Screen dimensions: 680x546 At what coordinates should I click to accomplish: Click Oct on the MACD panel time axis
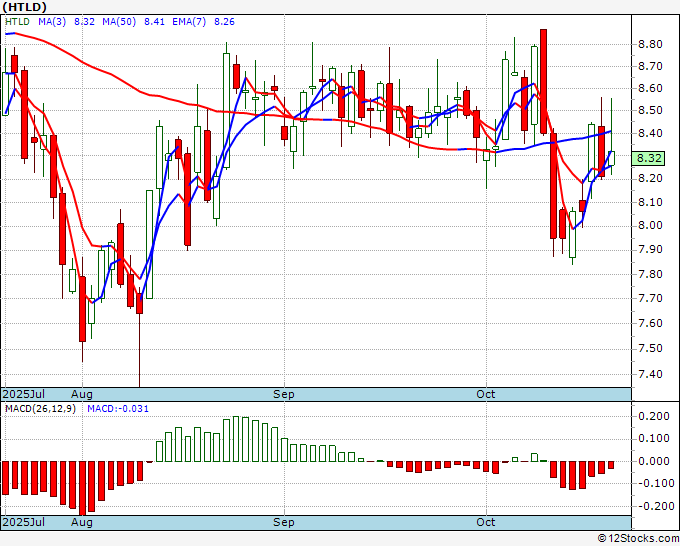485,522
